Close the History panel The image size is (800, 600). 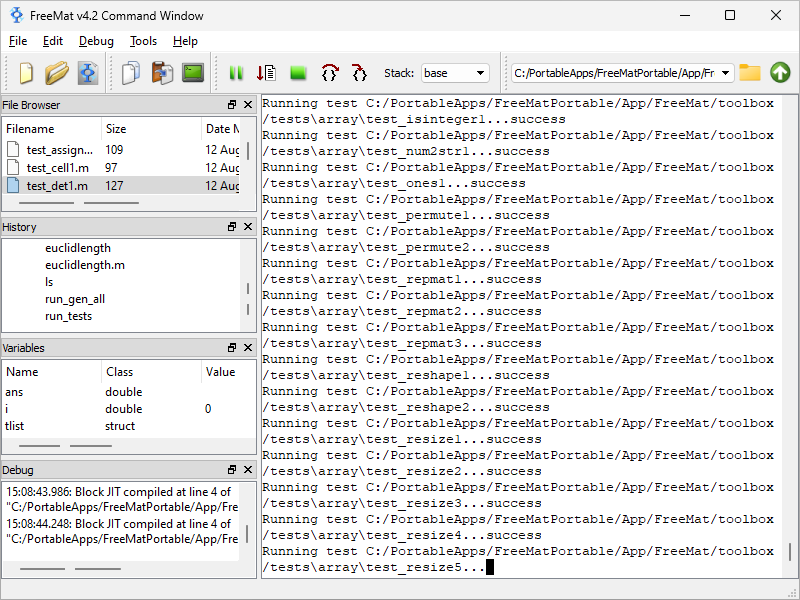point(248,227)
